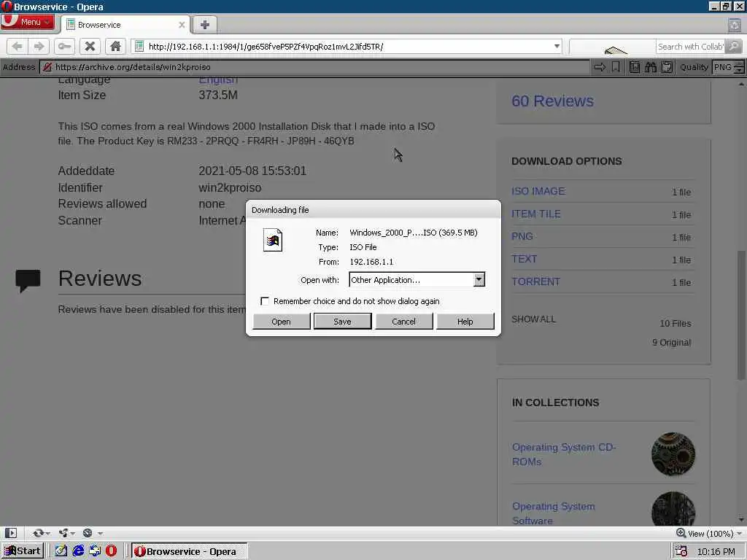Screen dimensions: 747x560
Task: Click the Browservice go arrow icon
Action: 600,67
